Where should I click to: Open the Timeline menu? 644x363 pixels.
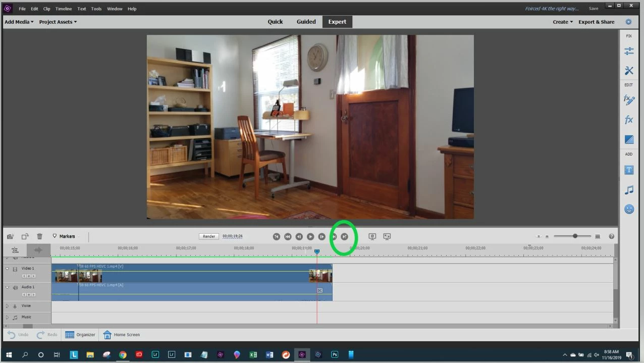(x=64, y=9)
